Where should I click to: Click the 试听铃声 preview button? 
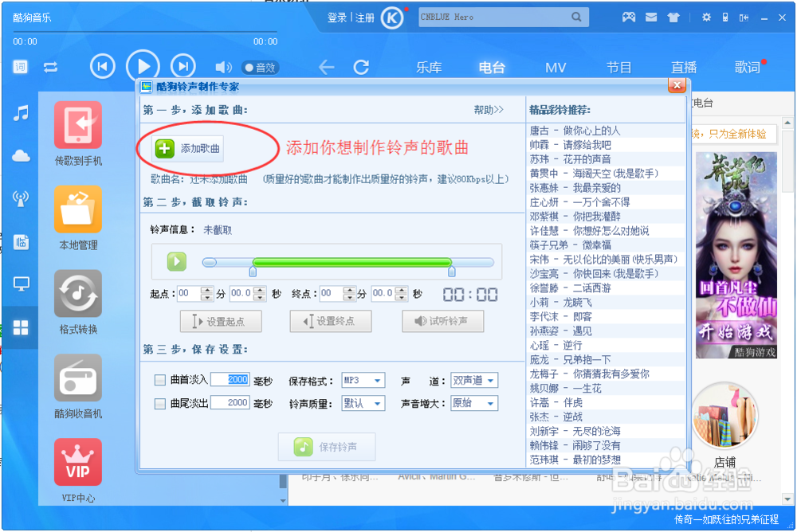click(442, 321)
